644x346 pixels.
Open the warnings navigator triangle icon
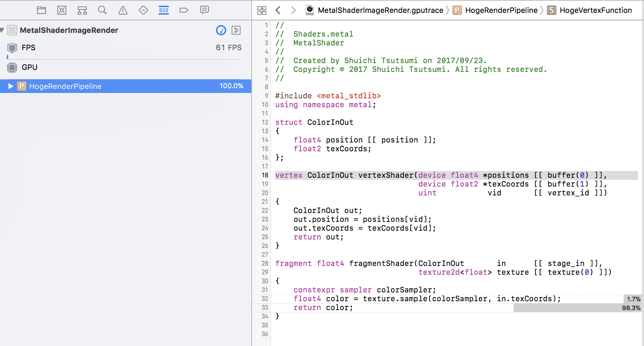pos(123,10)
